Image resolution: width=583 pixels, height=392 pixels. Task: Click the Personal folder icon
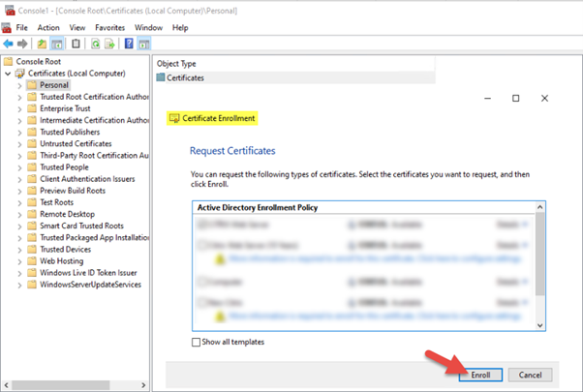click(x=32, y=85)
